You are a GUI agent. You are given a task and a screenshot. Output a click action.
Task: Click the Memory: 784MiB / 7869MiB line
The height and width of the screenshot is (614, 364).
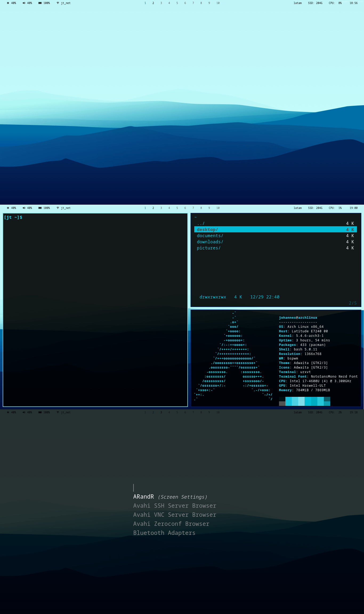[305, 390]
